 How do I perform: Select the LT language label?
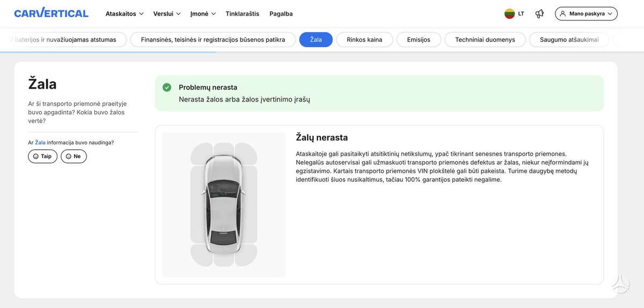point(521,14)
